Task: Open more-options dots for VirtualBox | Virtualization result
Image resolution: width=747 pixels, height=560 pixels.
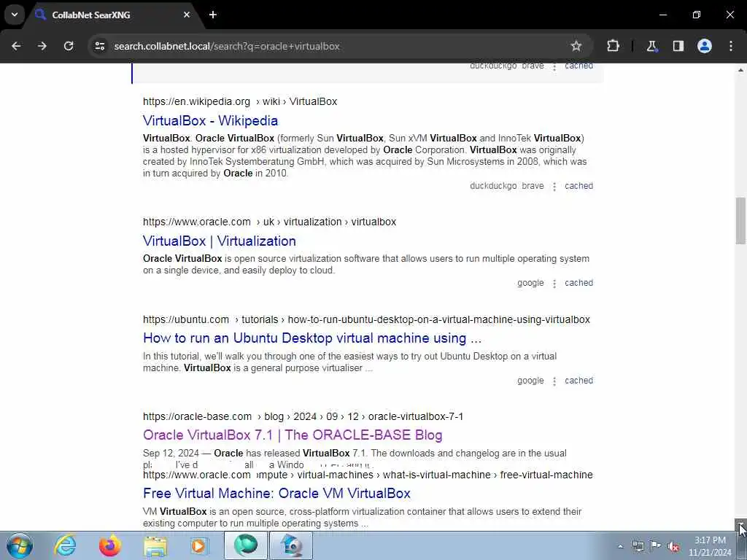Action: tap(554, 284)
